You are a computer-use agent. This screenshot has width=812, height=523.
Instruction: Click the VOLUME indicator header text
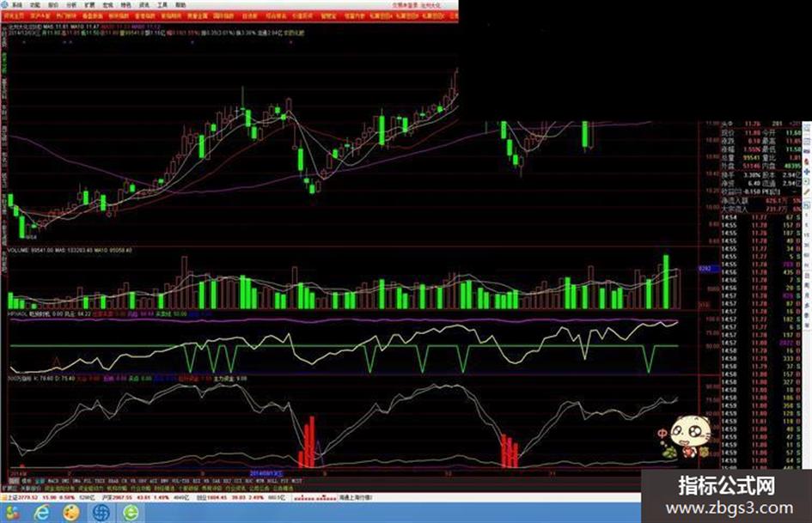(x=70, y=250)
